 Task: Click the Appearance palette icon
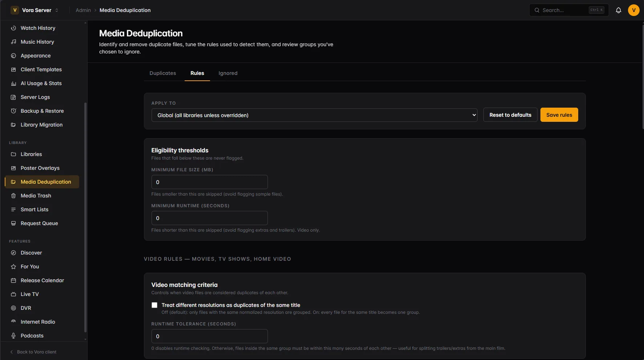13,56
